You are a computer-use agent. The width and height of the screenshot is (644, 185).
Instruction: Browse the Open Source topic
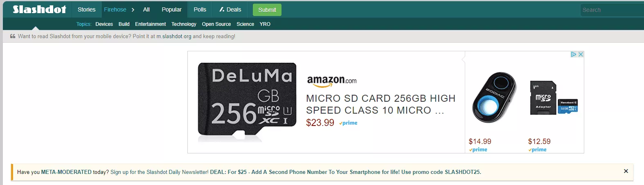coord(216,24)
